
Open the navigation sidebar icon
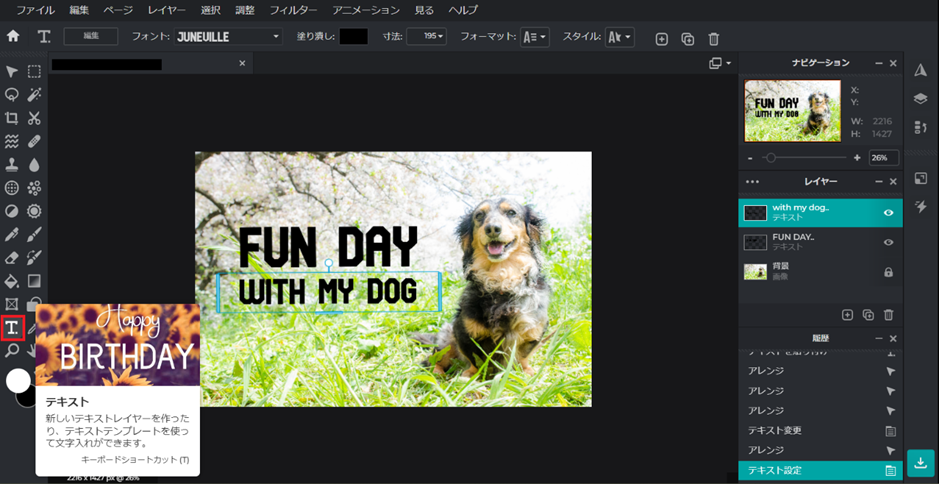920,70
